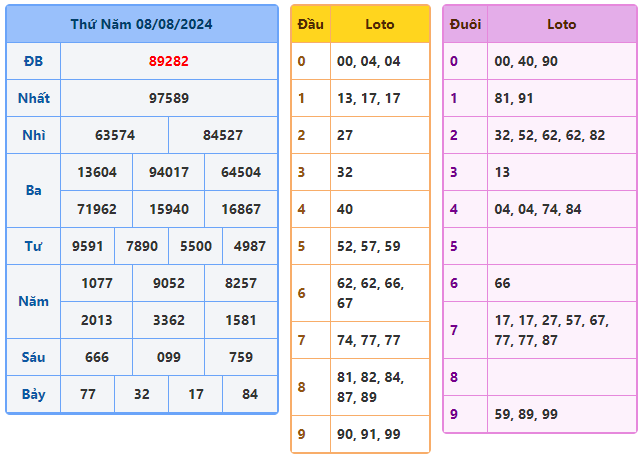The image size is (639, 455).
Task: Select third prize number 16867
Action: coord(240,209)
